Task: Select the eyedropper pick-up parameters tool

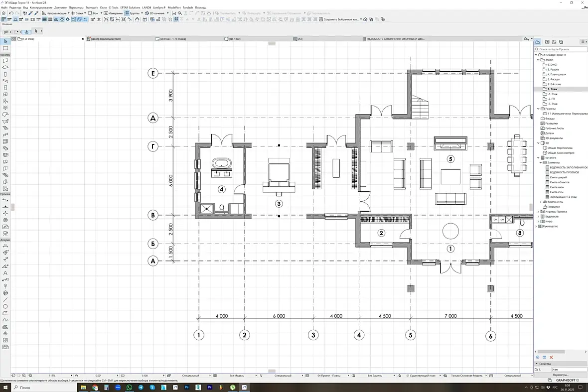Action: [31, 13]
